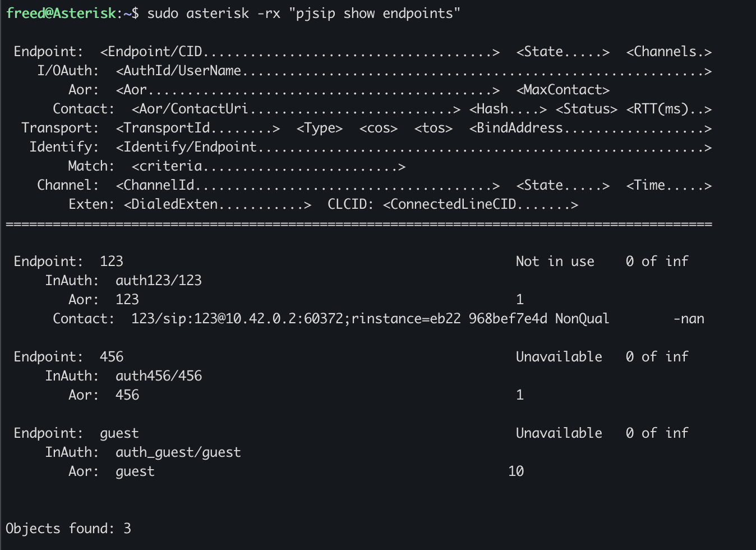Click the "-nan" RTT value
This screenshot has height=550, width=756.
point(689,319)
